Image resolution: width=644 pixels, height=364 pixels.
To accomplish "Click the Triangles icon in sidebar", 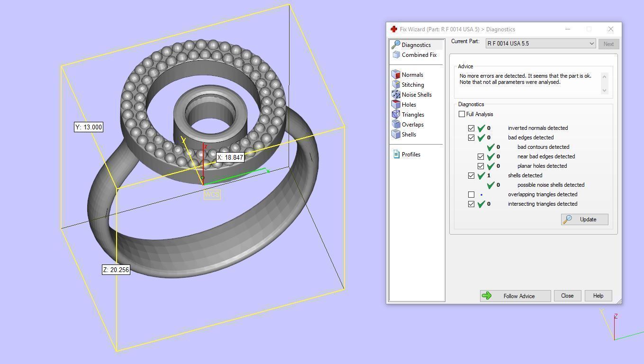I will pos(396,115).
